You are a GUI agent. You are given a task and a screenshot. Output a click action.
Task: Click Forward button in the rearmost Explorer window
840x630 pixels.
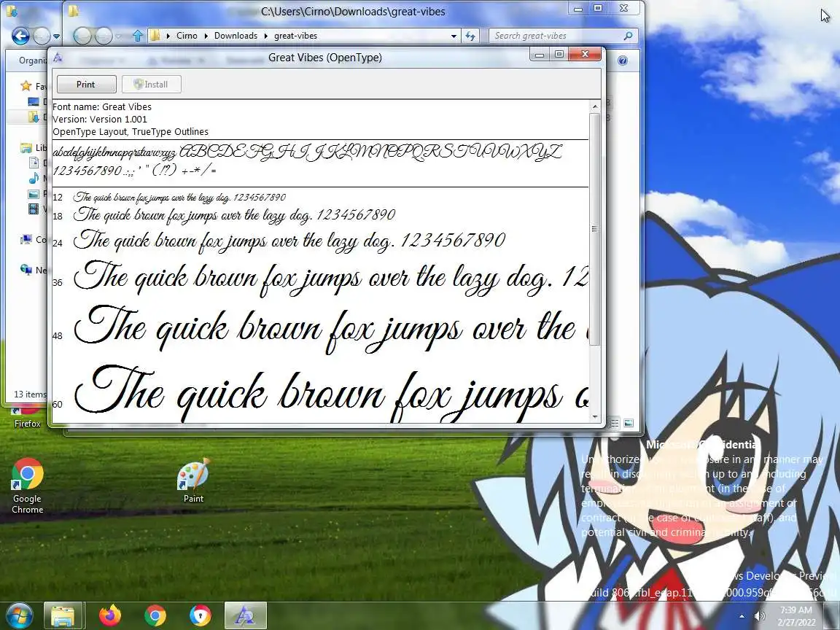point(42,36)
